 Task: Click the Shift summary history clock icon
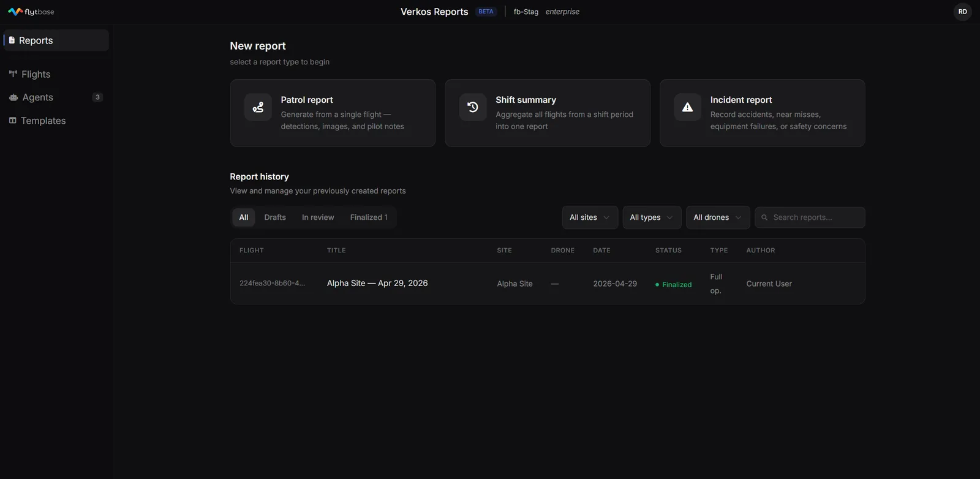[473, 107]
